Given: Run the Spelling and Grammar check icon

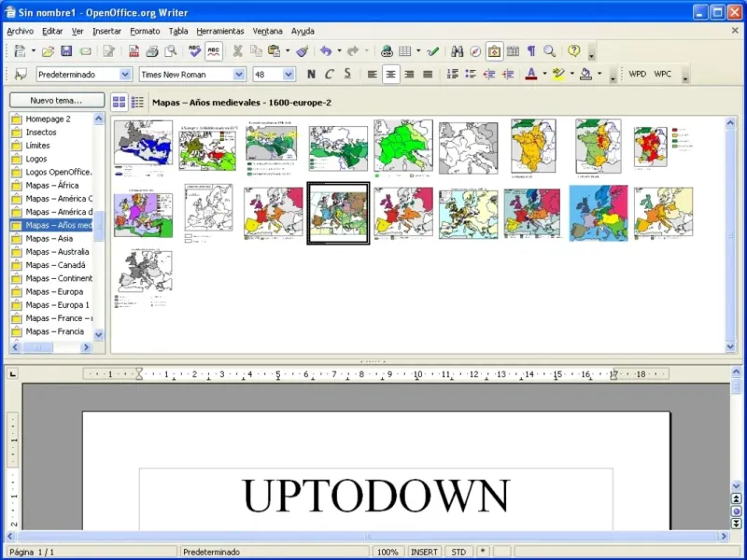Looking at the screenshot, I should tap(194, 51).
